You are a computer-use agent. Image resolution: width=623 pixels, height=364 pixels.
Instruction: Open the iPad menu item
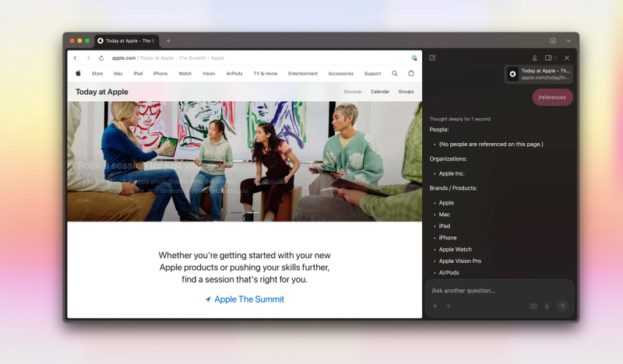coord(138,73)
